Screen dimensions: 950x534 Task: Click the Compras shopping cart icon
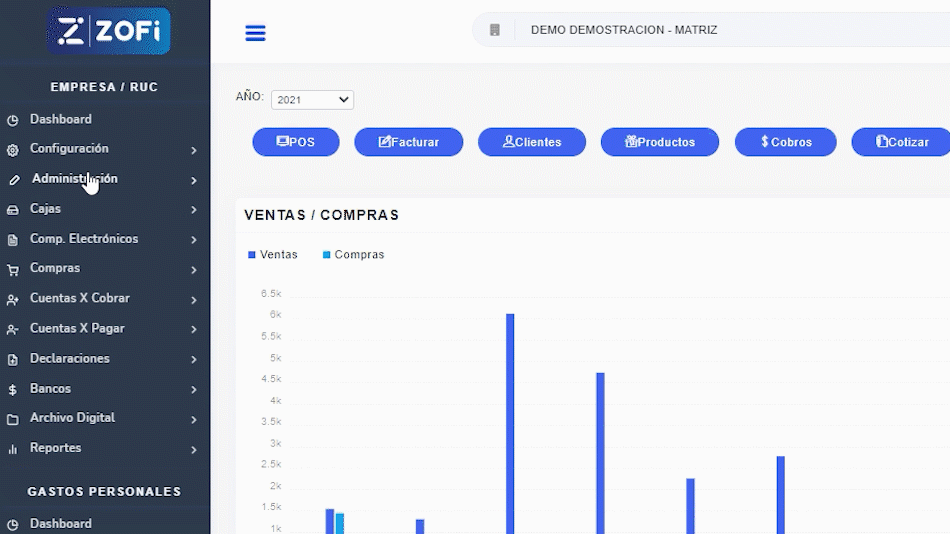(x=12, y=270)
